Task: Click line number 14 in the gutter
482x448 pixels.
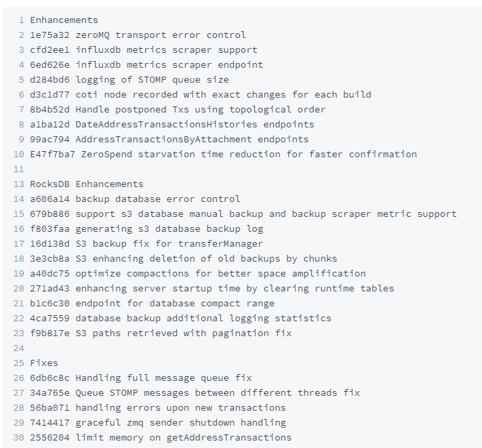Action: coord(19,199)
